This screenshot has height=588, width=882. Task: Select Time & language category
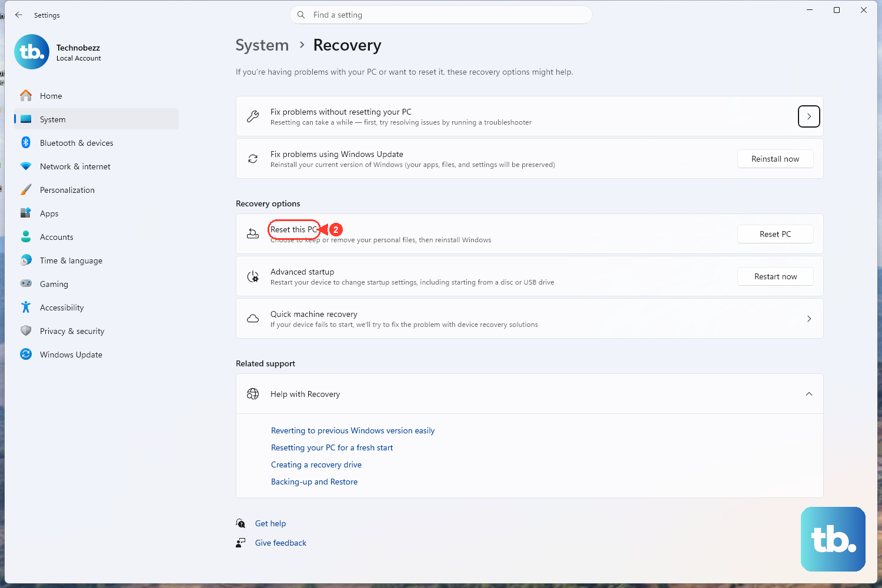point(96,260)
